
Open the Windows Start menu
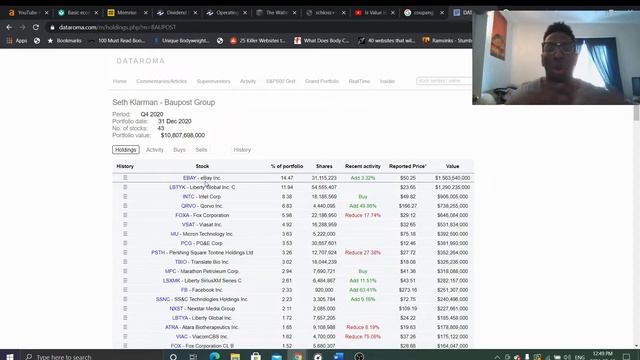pos(10,356)
